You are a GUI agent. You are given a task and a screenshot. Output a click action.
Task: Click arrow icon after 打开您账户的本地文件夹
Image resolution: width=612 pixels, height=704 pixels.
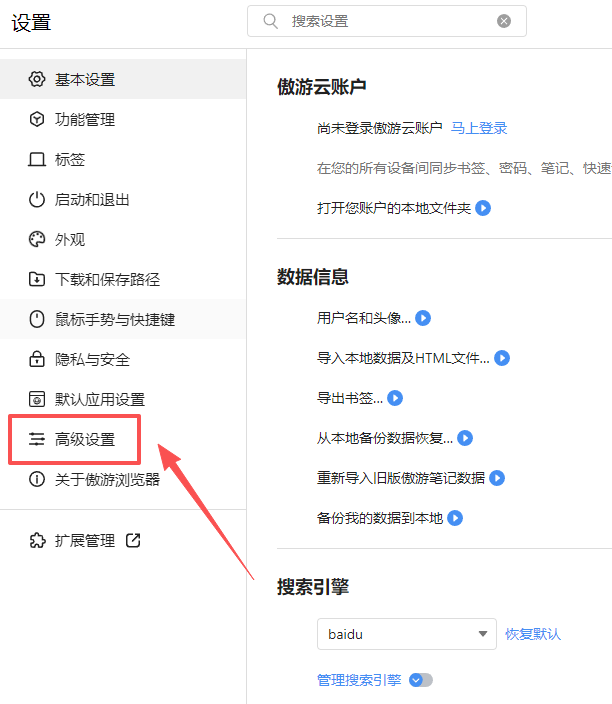coord(483,208)
